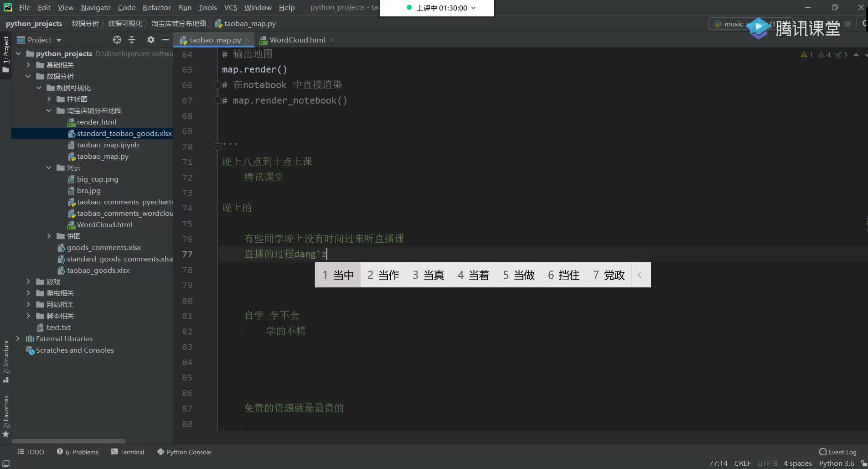868x469 pixels.
Task: Collapse the python_projects root folder
Action: pyautogui.click(x=18, y=53)
